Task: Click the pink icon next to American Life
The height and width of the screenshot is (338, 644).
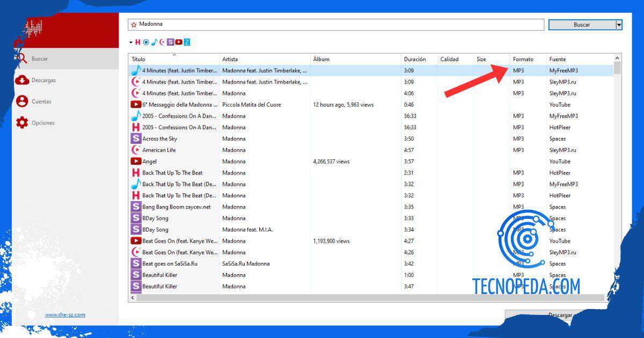Action: click(x=136, y=150)
